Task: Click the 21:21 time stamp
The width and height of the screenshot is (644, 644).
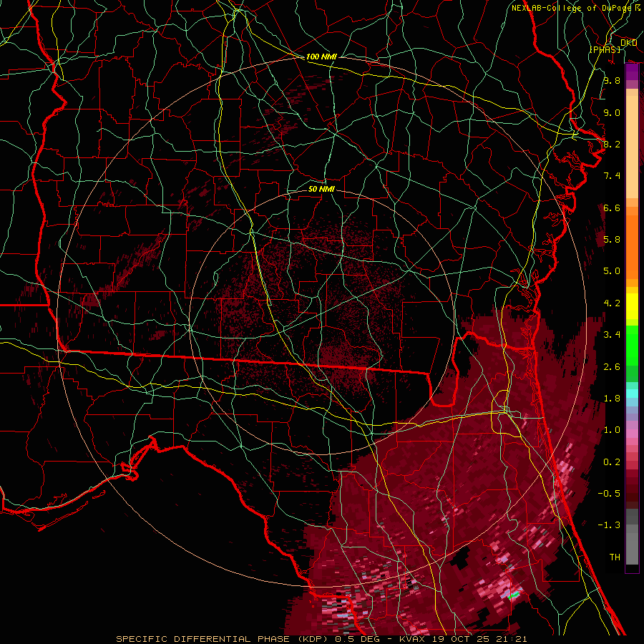Action: click(x=513, y=639)
